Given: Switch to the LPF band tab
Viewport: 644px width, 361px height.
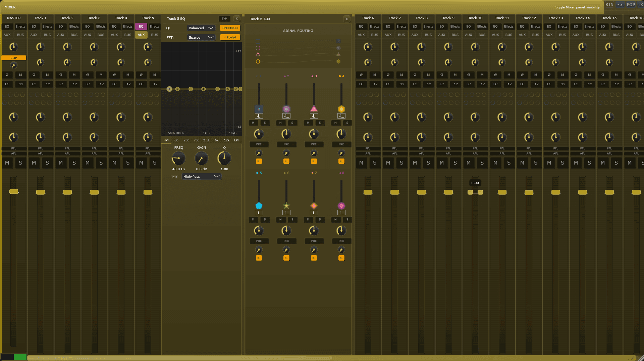Looking at the screenshot, I should click(237, 140).
